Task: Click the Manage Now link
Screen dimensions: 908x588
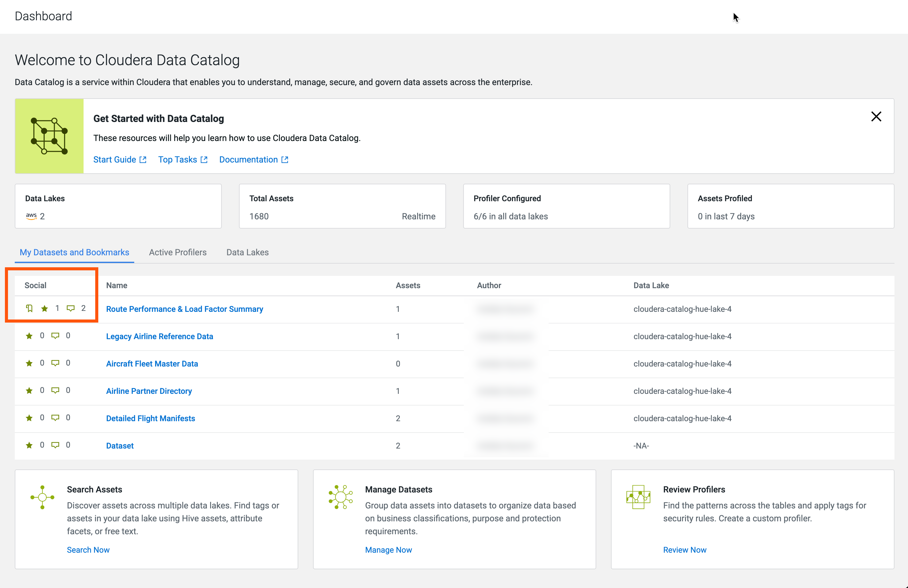Action: [388, 550]
